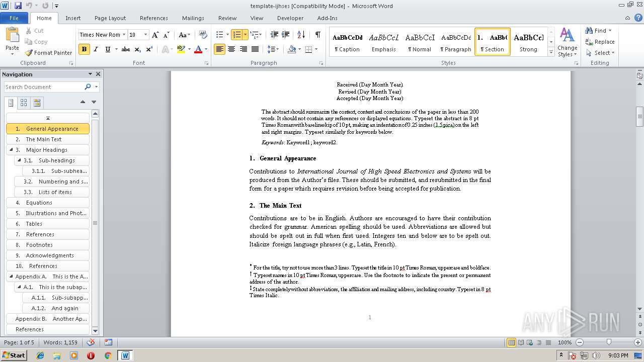The image size is (644, 362).
Task: Collapse Appendix A in Navigation tree
Action: 12,277
